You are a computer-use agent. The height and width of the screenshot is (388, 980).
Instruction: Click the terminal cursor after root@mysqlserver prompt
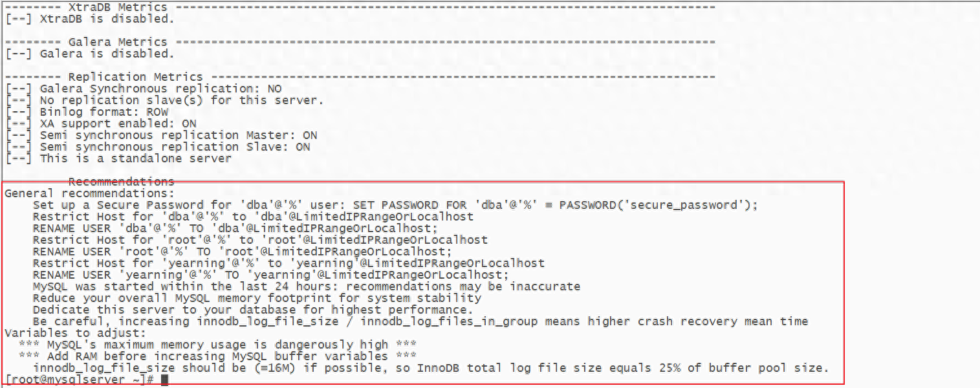click(x=164, y=380)
